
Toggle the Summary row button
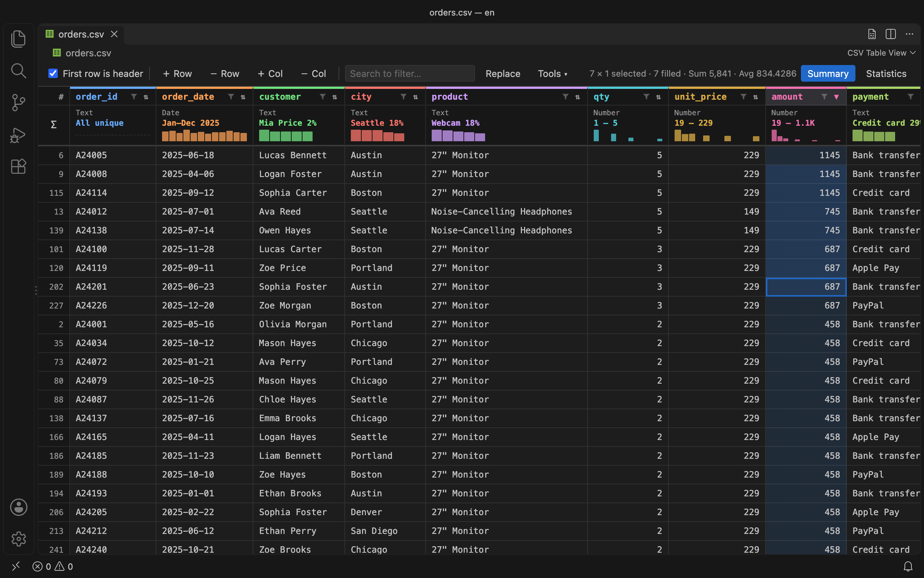coord(828,73)
